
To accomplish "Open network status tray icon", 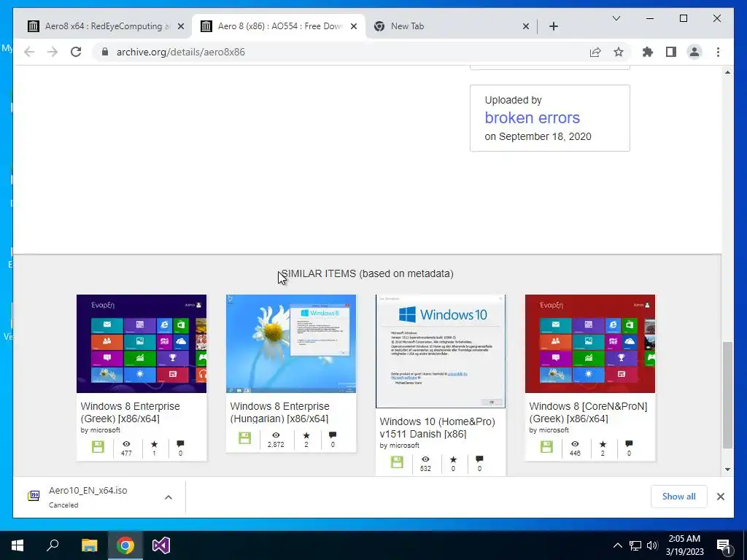I will [635, 545].
